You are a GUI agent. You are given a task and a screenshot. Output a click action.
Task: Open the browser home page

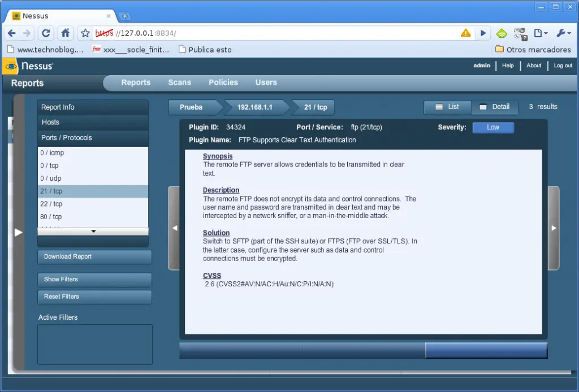[x=66, y=33]
